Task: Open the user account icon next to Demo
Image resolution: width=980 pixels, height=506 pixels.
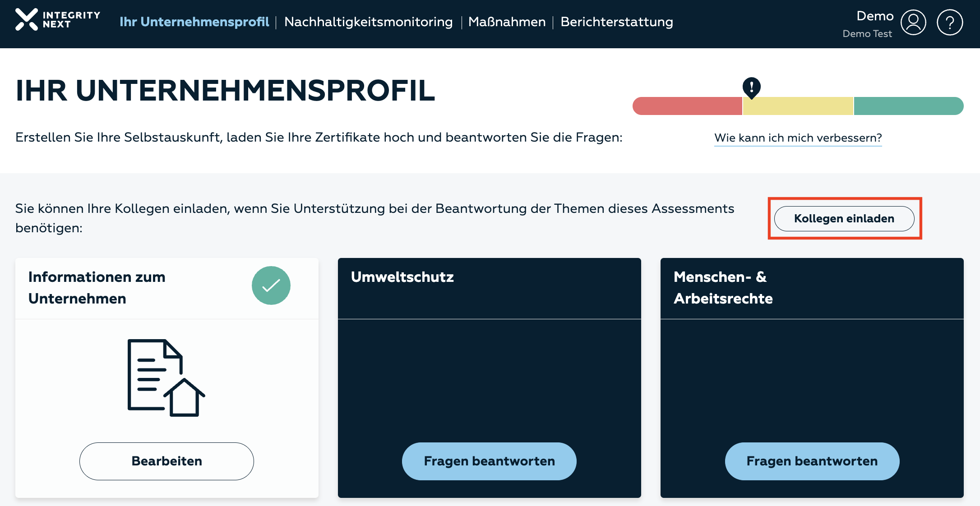Action: (x=914, y=22)
